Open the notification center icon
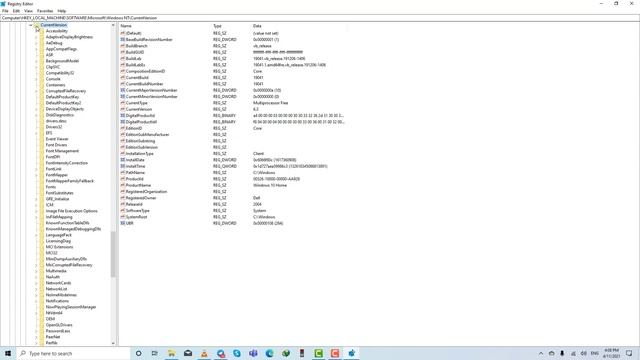Image resolution: width=640 pixels, height=360 pixels. pos(629,353)
